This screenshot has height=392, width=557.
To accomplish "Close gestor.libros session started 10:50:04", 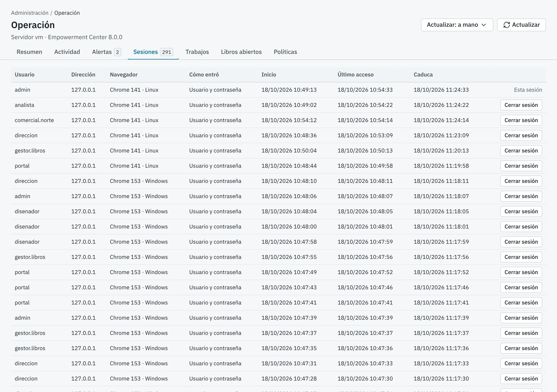I will pyautogui.click(x=521, y=151).
